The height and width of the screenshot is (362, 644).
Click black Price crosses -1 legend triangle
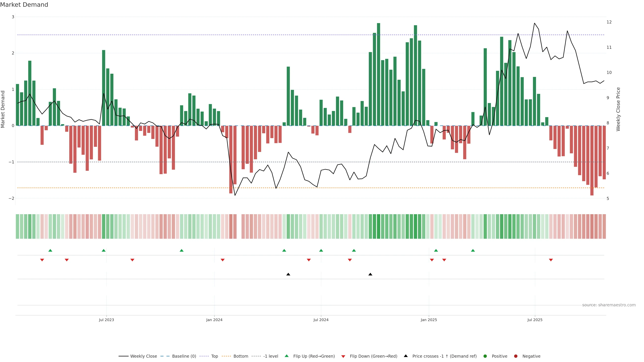(406, 356)
